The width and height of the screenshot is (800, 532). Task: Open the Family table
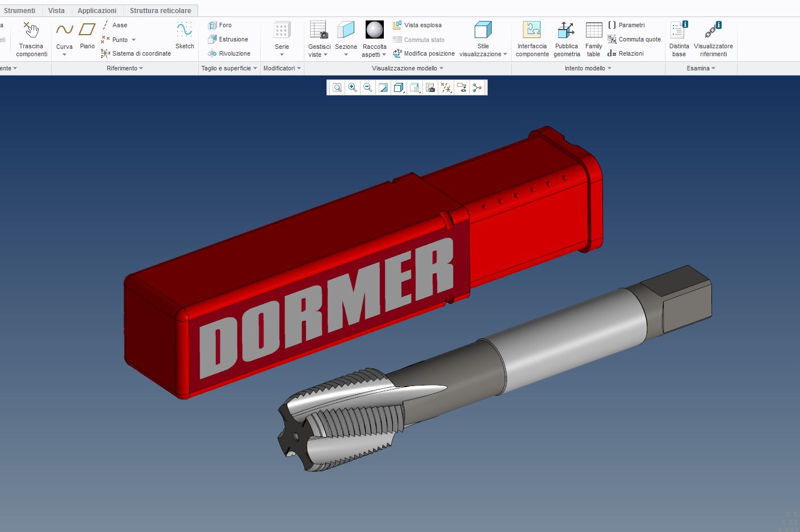(594, 39)
